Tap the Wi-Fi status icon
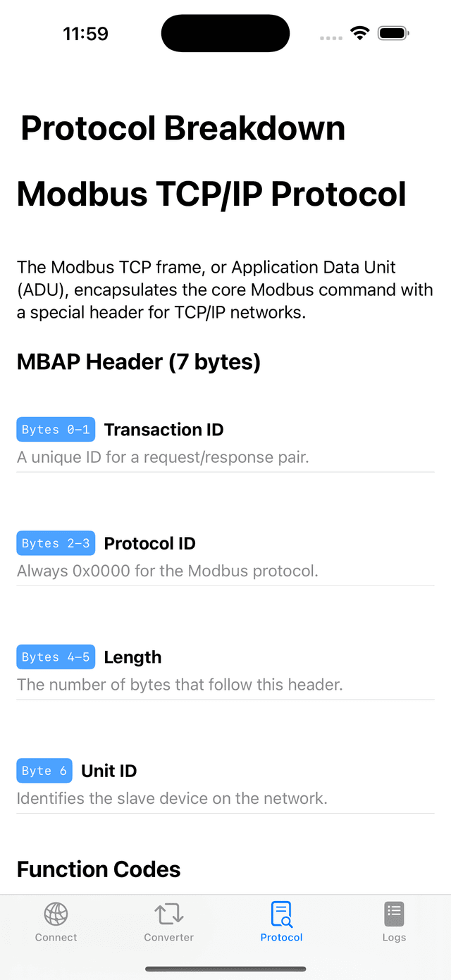The width and height of the screenshot is (451, 980). point(360,32)
